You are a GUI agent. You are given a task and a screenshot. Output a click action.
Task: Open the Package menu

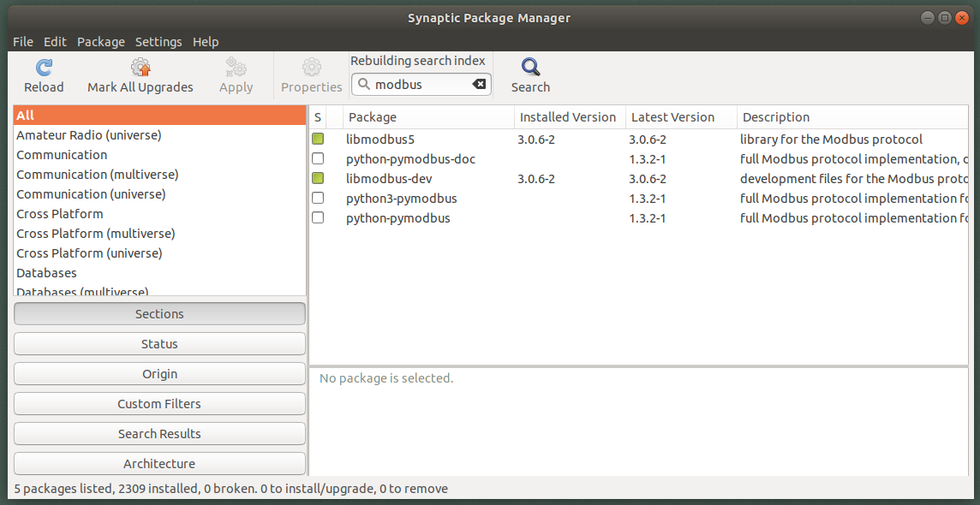[x=101, y=42]
